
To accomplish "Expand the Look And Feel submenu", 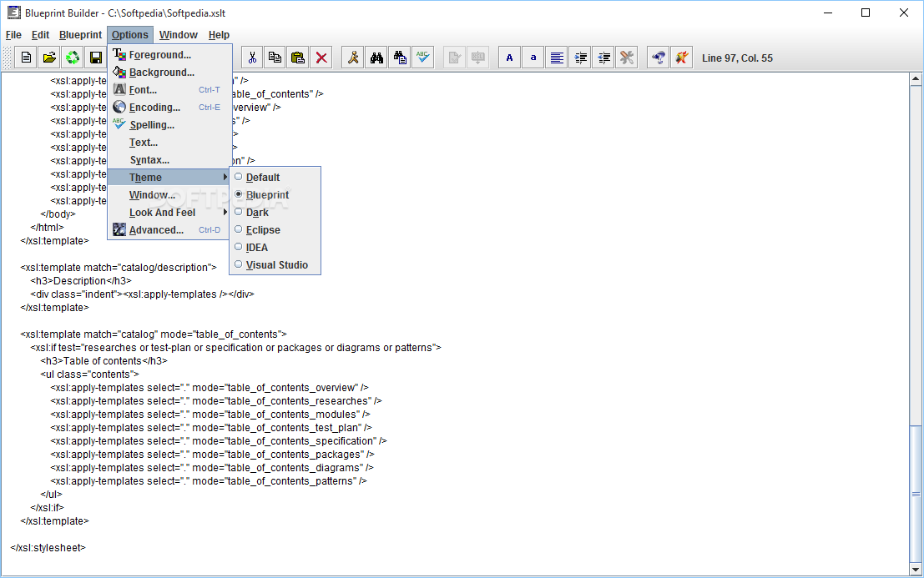I will coord(169,213).
